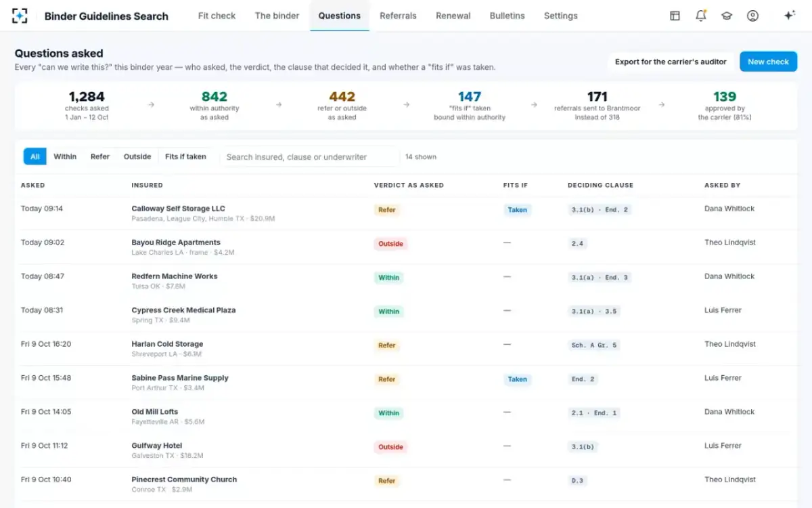Switch to the Referrals tab
The width and height of the screenshot is (812, 508).
pyautogui.click(x=398, y=16)
